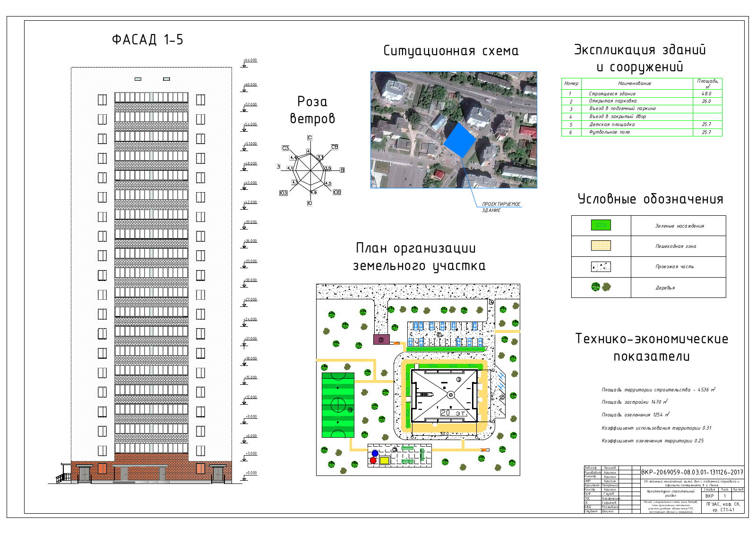Click the '+30.000' elevation mark

pos(250,280)
